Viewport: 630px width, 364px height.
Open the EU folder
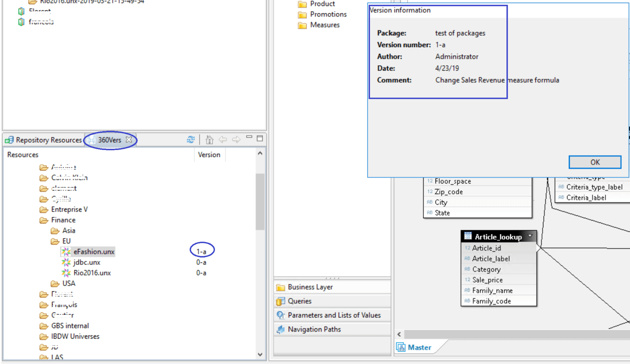[x=66, y=241]
